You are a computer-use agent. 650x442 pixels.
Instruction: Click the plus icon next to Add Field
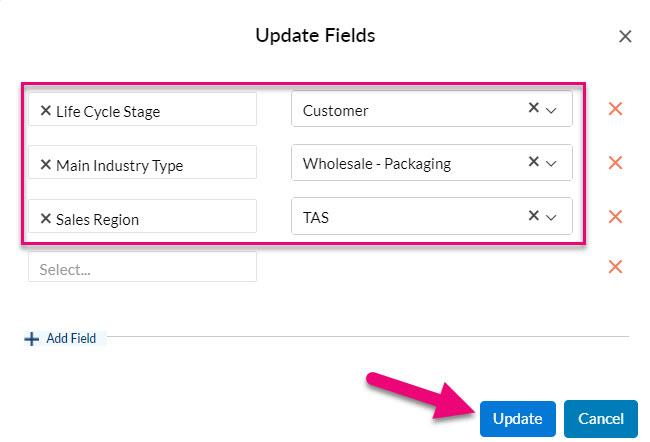coord(32,339)
